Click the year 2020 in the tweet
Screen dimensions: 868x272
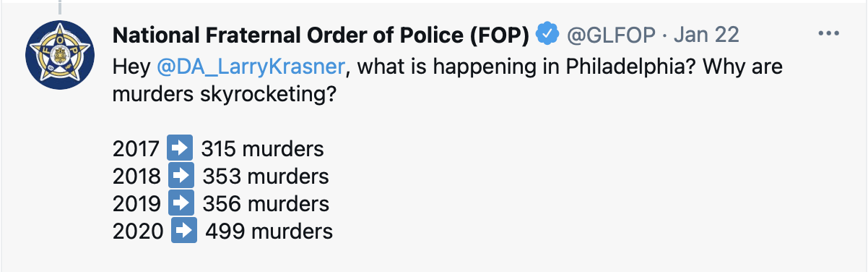coord(137,231)
